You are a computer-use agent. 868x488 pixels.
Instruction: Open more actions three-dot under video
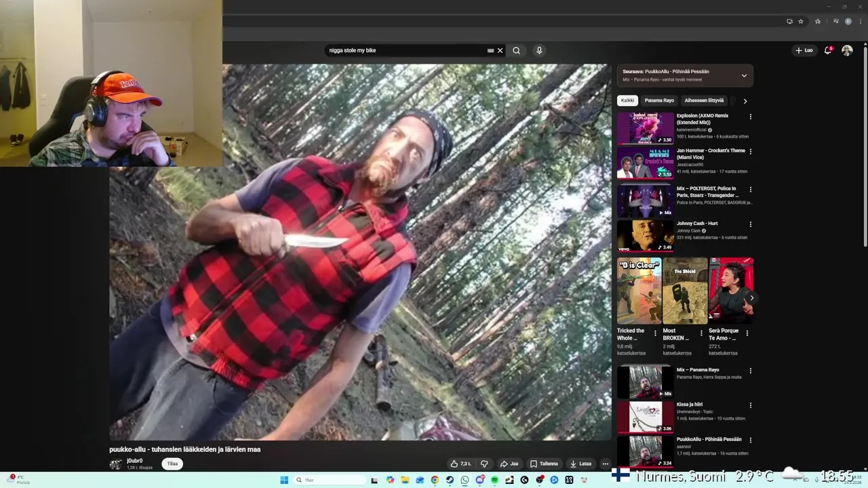[606, 464]
